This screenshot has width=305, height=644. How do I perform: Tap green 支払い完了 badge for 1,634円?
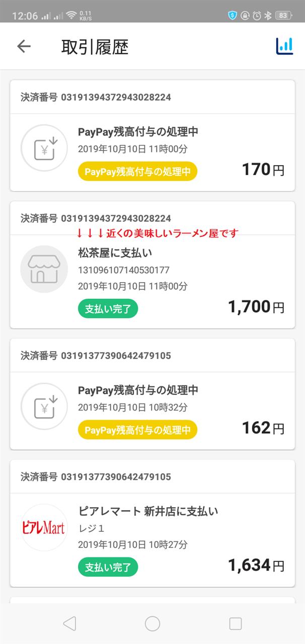(x=108, y=568)
